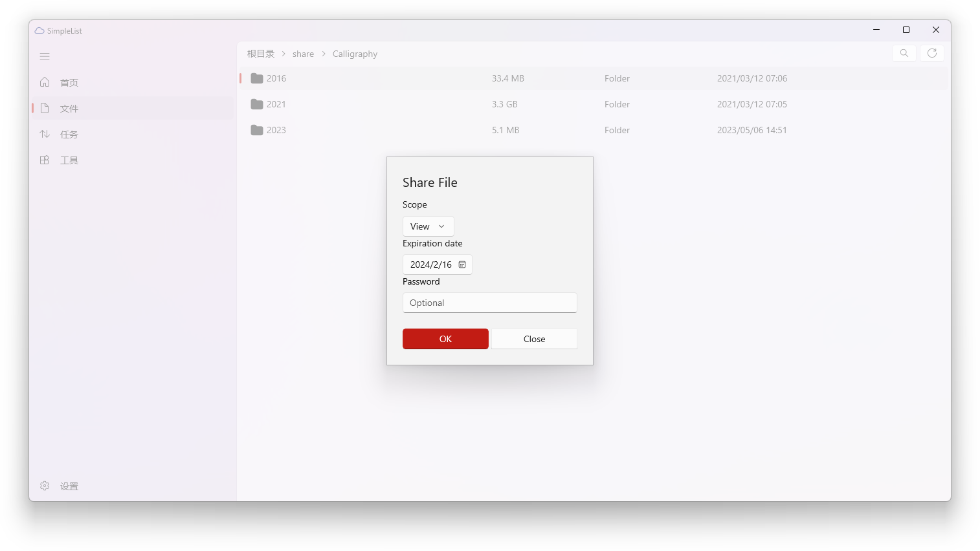Click the gear icon beside 设置
The width and height of the screenshot is (980, 551).
click(x=45, y=486)
